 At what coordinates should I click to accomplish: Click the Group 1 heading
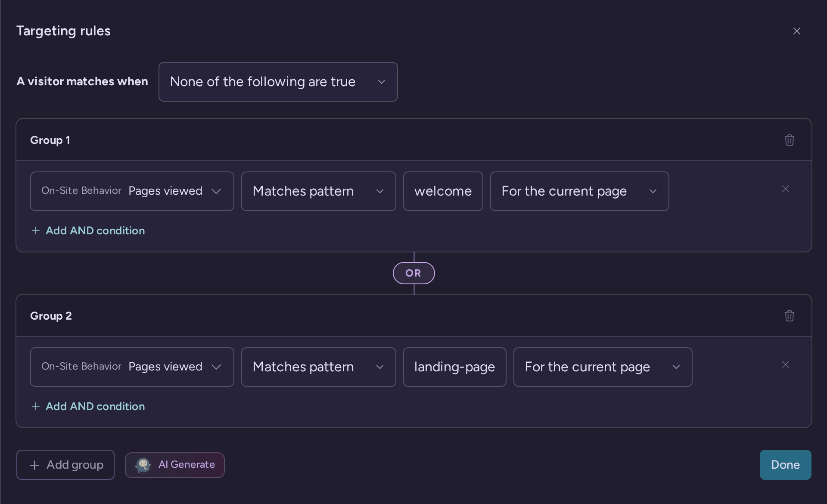pyautogui.click(x=50, y=140)
